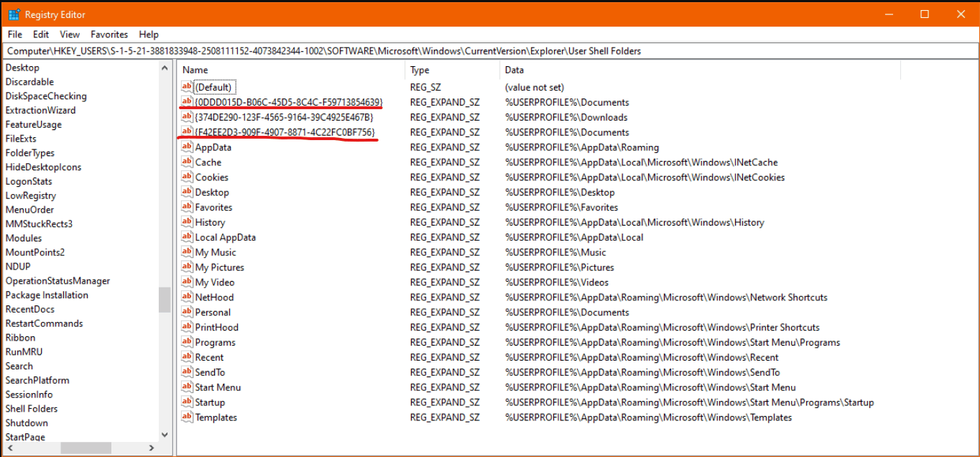Click the icon next to {F42EE2D3-909F-4907-8871-4C22FC0BF756}
This screenshot has width=980, height=457.
pyautogui.click(x=187, y=132)
